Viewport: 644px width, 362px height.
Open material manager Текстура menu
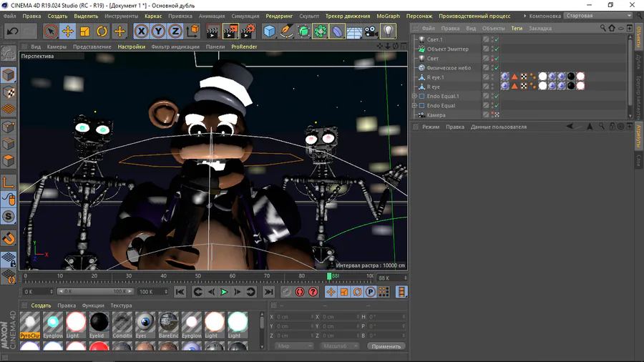121,305
